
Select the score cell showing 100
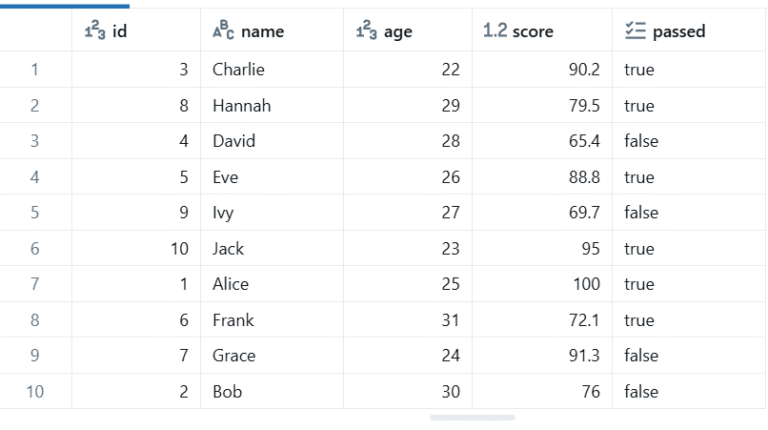click(586, 284)
